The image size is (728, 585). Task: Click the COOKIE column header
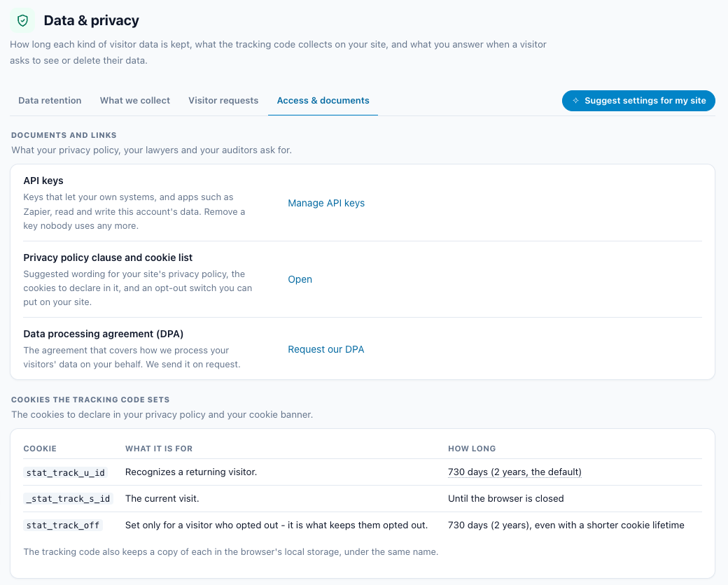point(40,449)
